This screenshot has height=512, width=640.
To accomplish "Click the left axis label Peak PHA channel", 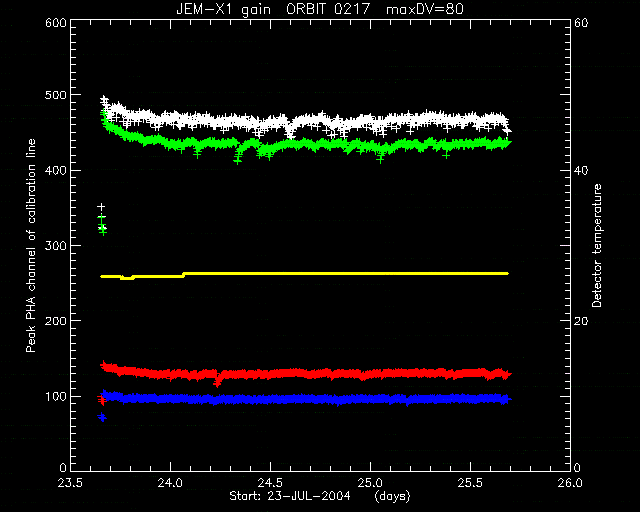I will click(x=31, y=245).
